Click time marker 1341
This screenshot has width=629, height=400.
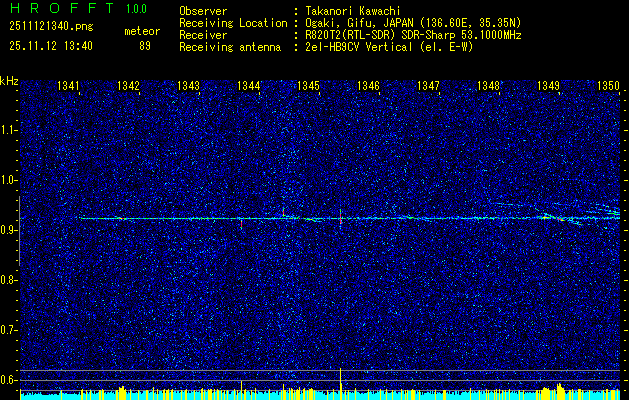pyautogui.click(x=68, y=85)
